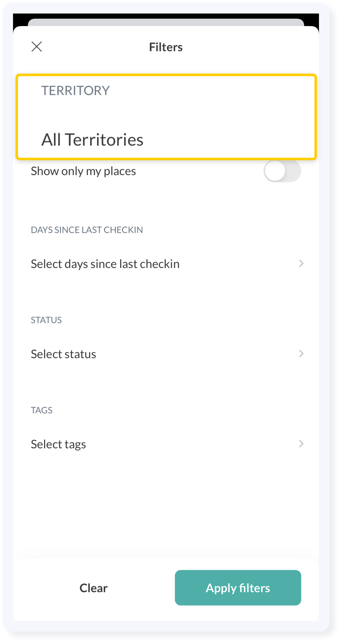Expand the Select tags chevron
This screenshot has width=342, height=644.
(x=301, y=444)
